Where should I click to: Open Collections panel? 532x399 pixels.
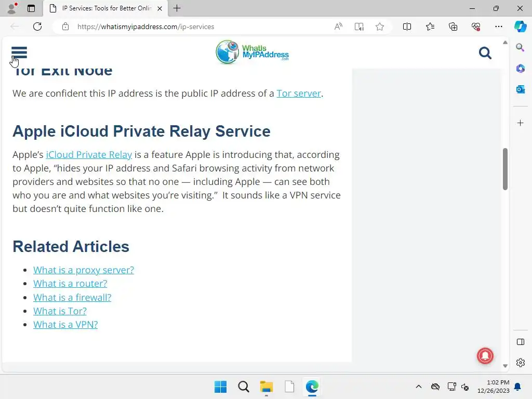(453, 26)
